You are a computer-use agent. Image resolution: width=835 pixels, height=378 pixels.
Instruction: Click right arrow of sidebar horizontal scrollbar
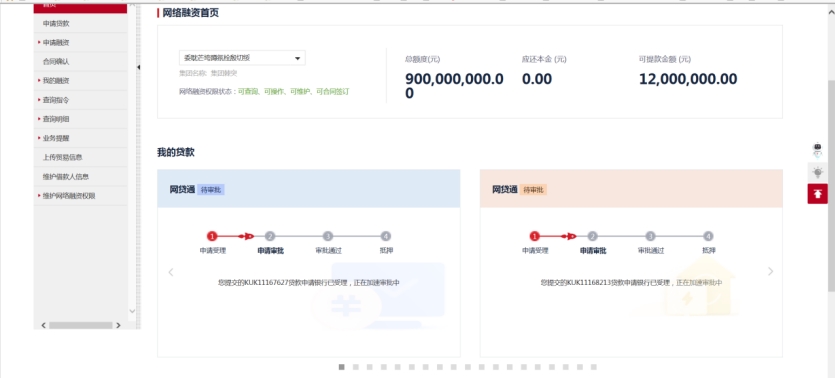[x=118, y=325]
